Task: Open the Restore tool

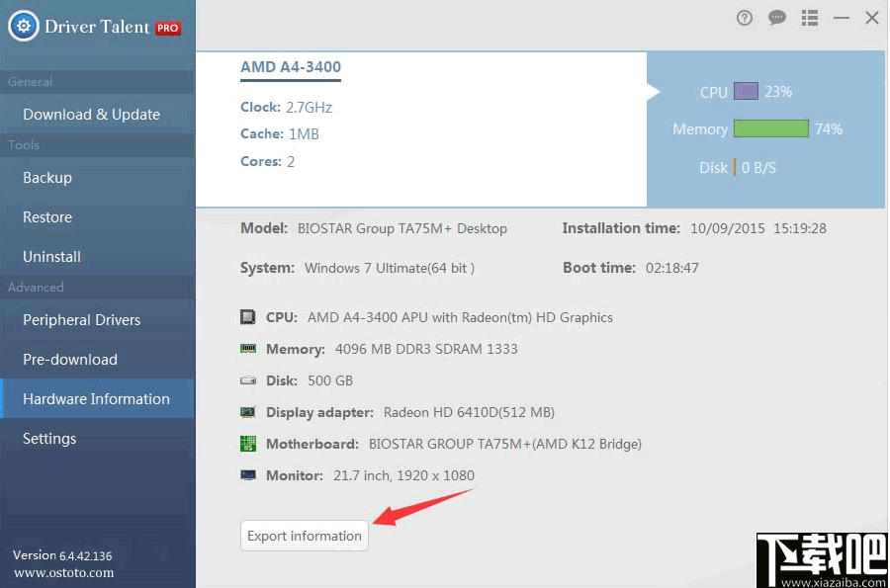Action: tap(47, 216)
